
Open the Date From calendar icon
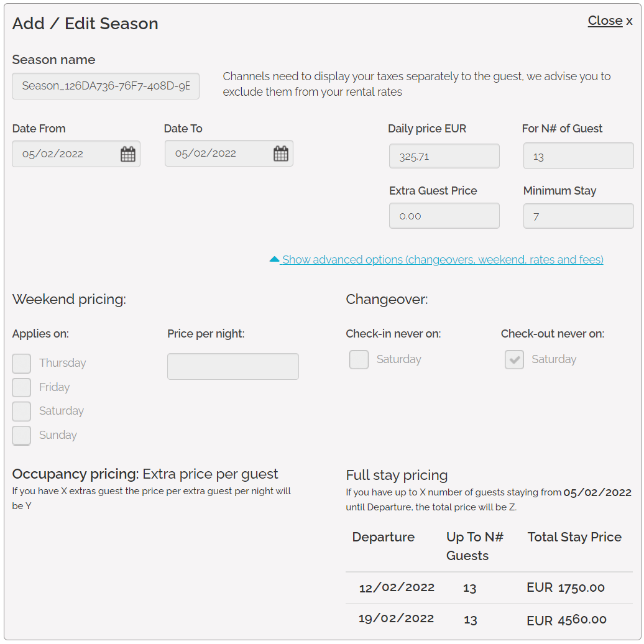tap(127, 154)
